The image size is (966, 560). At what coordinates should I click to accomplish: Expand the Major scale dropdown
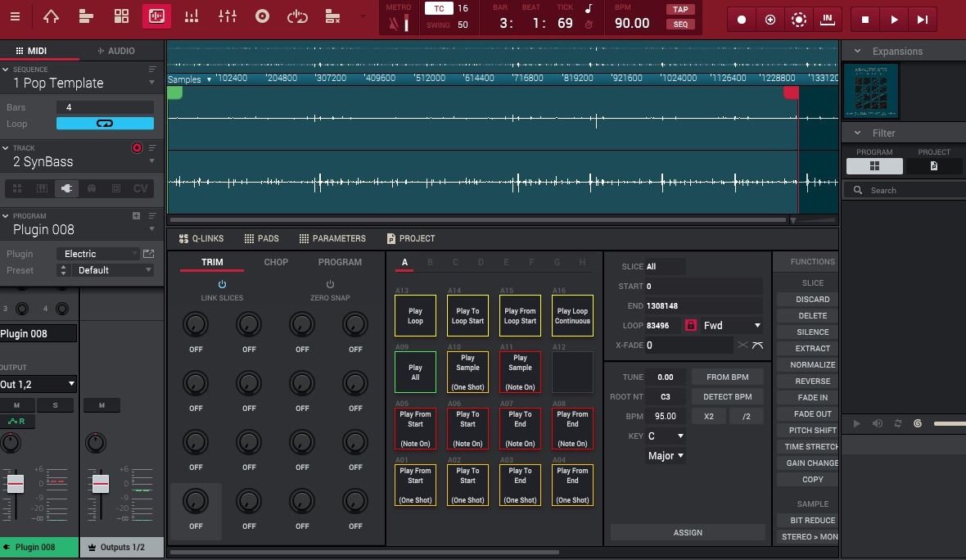[x=666, y=456]
